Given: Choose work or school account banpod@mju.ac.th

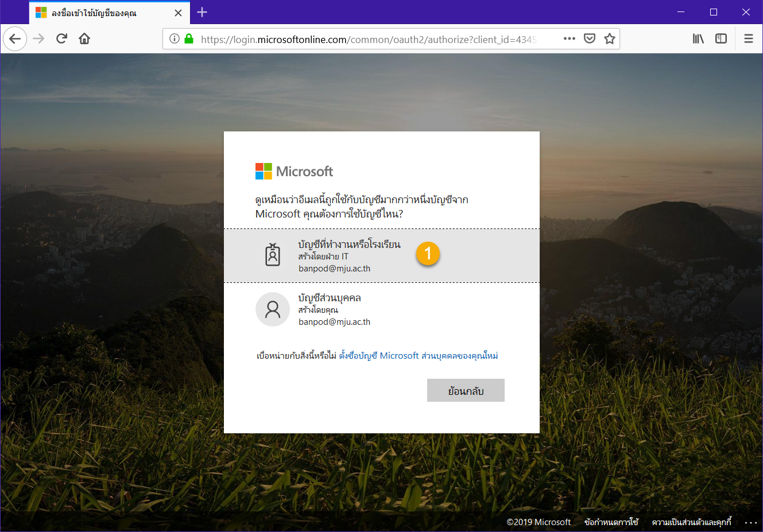Looking at the screenshot, I should (x=349, y=256).
